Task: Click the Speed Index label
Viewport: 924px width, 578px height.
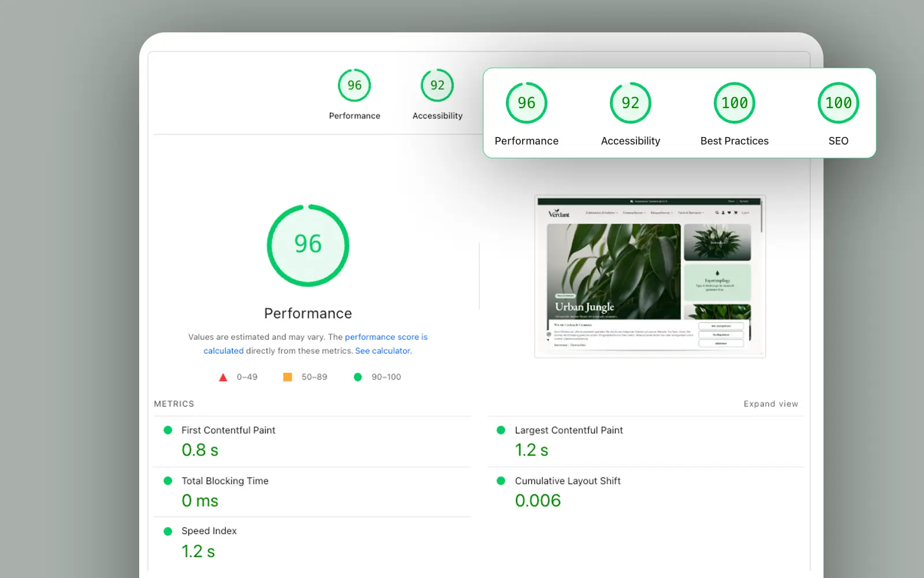Action: coord(209,531)
